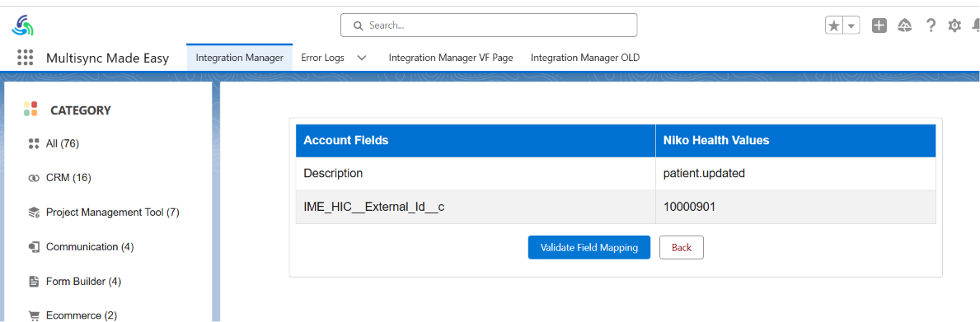The width and height of the screenshot is (980, 322).
Task: Click the Description field cell
Action: click(476, 174)
